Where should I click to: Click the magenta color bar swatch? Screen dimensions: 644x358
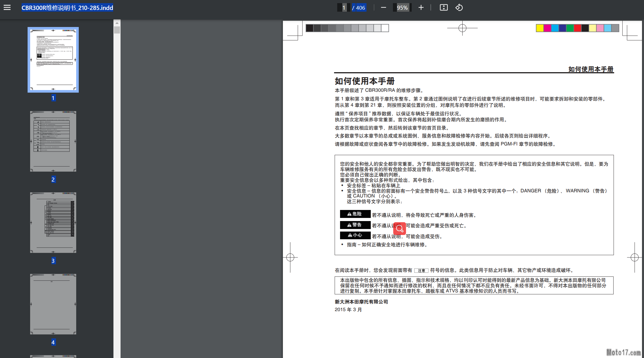[547, 28]
